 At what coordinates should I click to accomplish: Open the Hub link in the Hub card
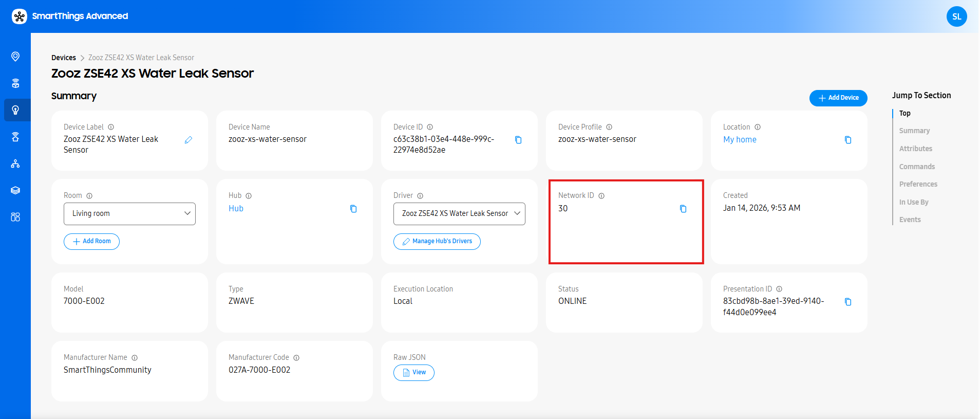[236, 208]
